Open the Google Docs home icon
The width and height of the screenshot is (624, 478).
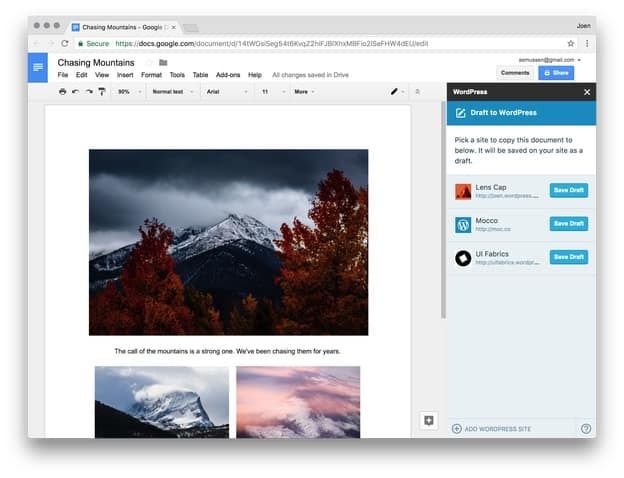[x=38, y=68]
